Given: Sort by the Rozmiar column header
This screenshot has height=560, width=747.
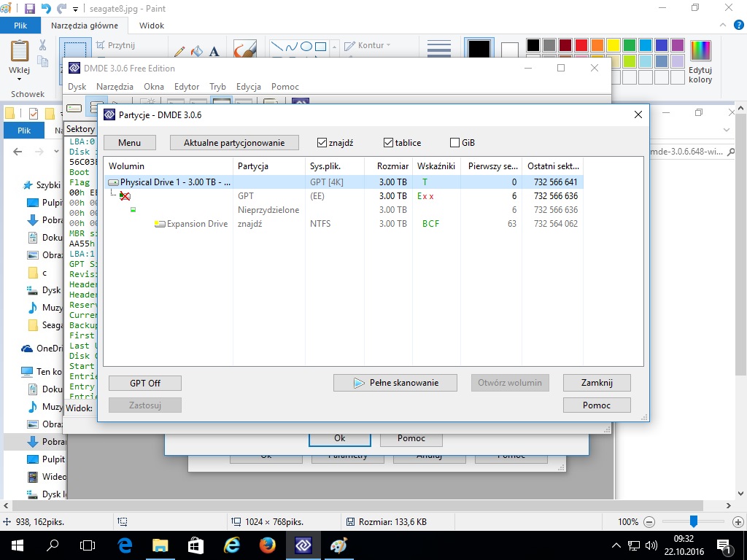Looking at the screenshot, I should click(388, 166).
